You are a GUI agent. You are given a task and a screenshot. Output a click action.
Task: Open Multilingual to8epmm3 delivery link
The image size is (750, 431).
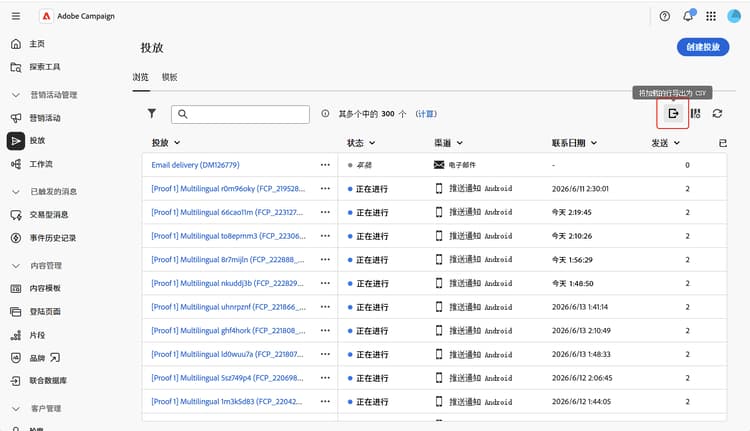[228, 236]
